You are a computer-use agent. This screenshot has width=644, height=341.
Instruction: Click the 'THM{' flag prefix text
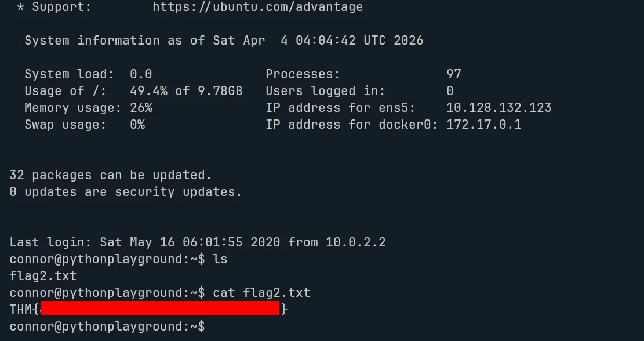(24, 310)
